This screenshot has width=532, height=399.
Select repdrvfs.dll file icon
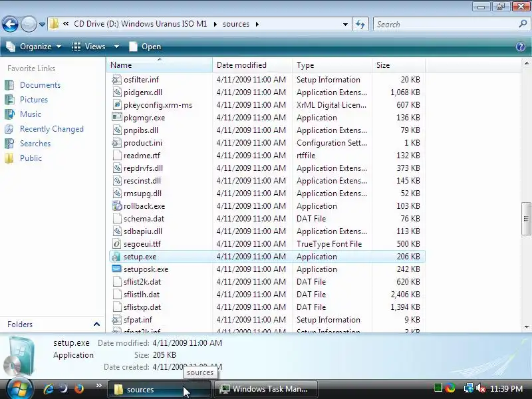pyautogui.click(x=117, y=168)
